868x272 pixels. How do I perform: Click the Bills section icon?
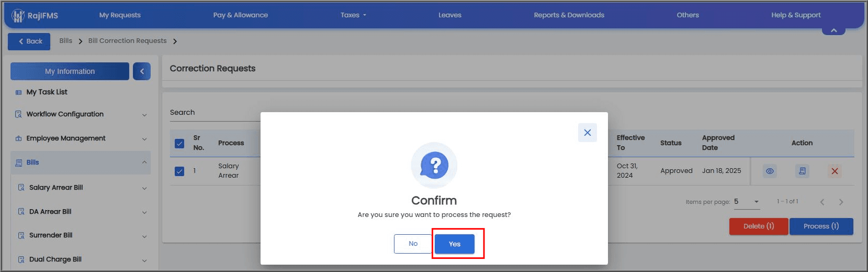[19, 162]
